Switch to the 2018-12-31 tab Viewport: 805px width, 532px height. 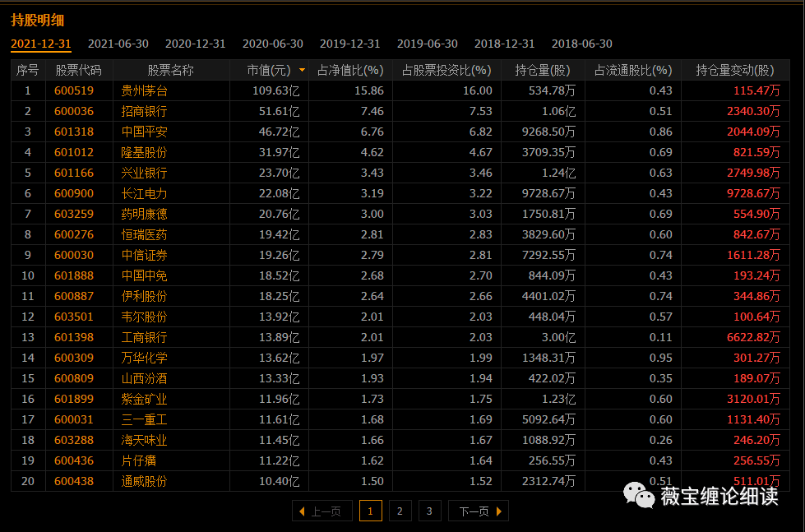point(504,44)
